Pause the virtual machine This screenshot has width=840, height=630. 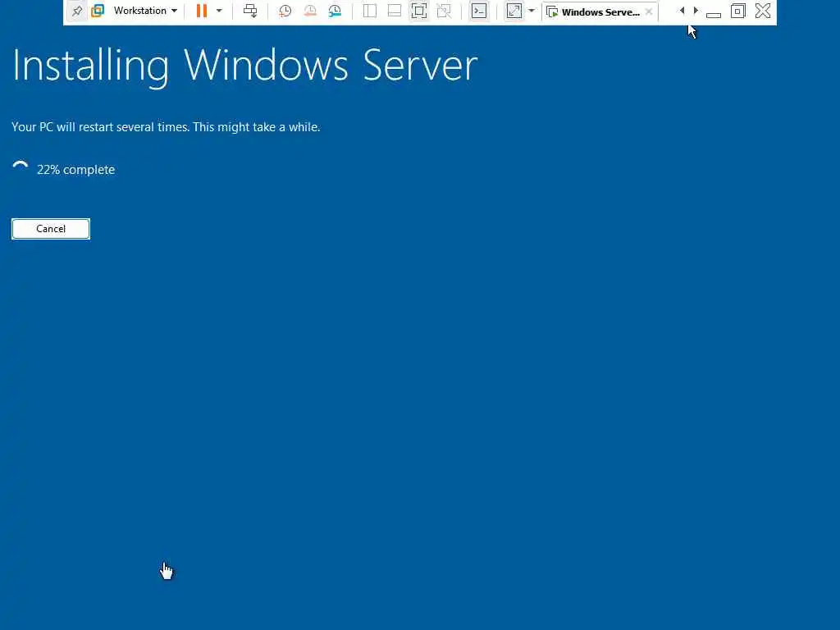pos(202,11)
